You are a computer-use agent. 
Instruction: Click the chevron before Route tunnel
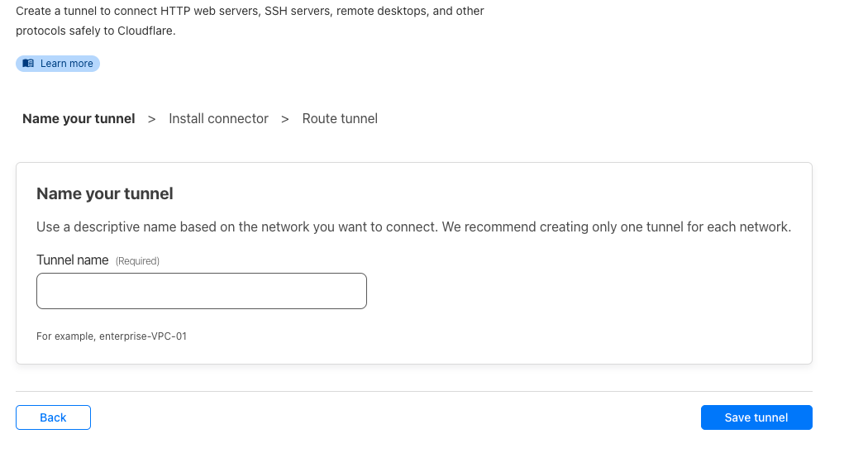click(285, 119)
